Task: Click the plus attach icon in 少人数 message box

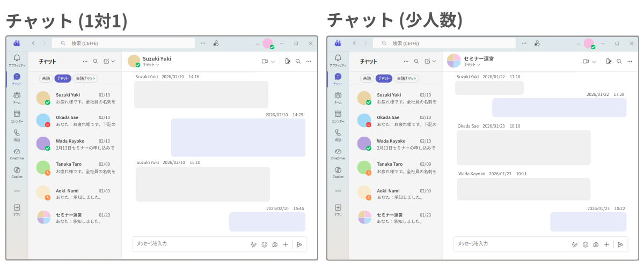Action: point(606,244)
